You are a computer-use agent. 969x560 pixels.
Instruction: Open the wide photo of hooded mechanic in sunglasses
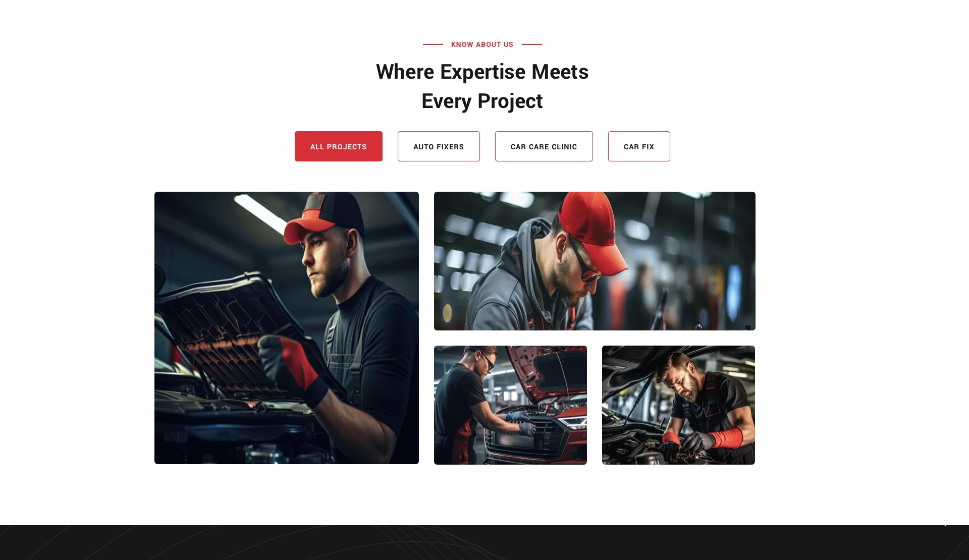pos(595,261)
